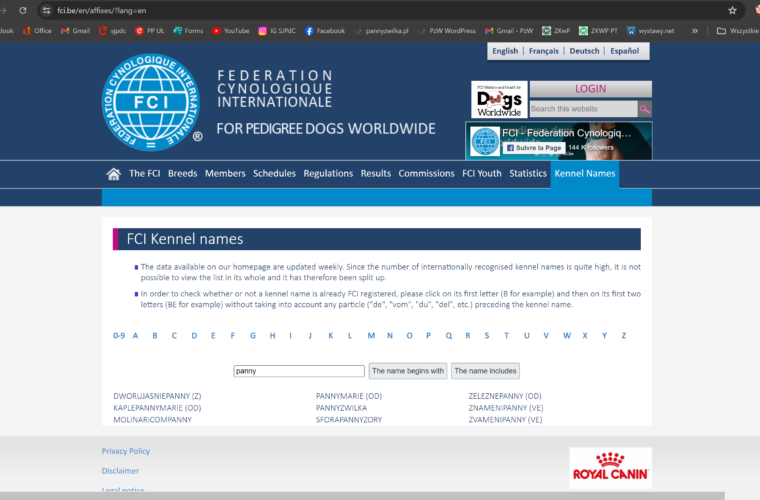This screenshot has height=500, width=760.
Task: Switch language to Deutsch
Action: point(585,51)
